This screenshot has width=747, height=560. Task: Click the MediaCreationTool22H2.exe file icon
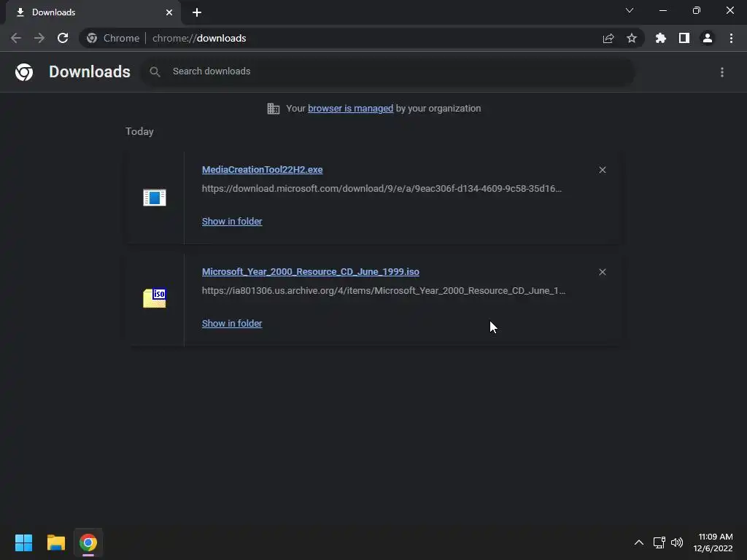(155, 197)
